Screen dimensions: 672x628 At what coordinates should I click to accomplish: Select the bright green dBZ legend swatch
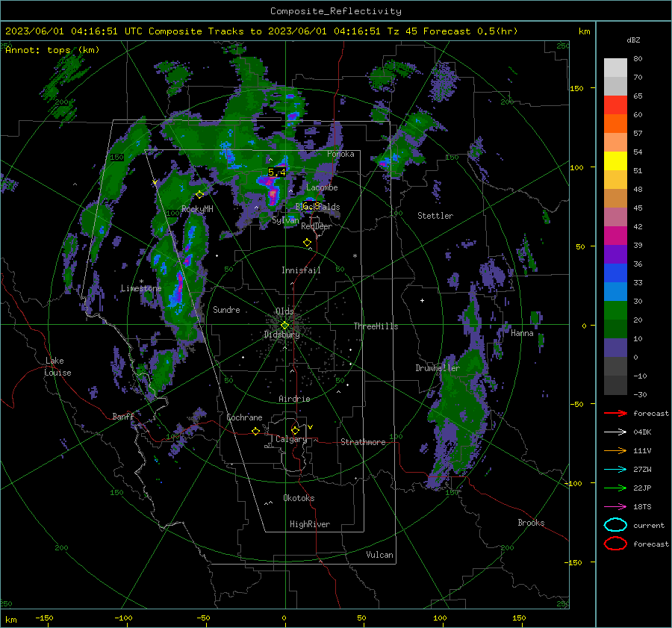click(x=615, y=311)
